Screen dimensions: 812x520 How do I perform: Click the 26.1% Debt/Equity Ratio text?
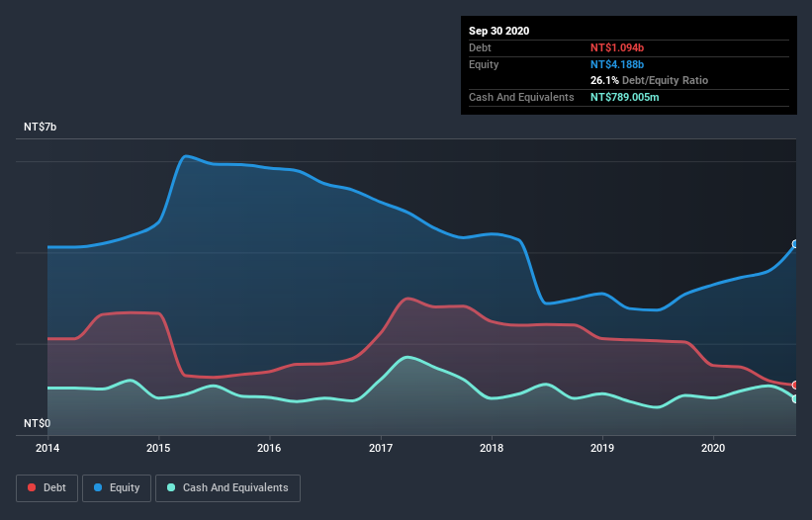(x=650, y=81)
